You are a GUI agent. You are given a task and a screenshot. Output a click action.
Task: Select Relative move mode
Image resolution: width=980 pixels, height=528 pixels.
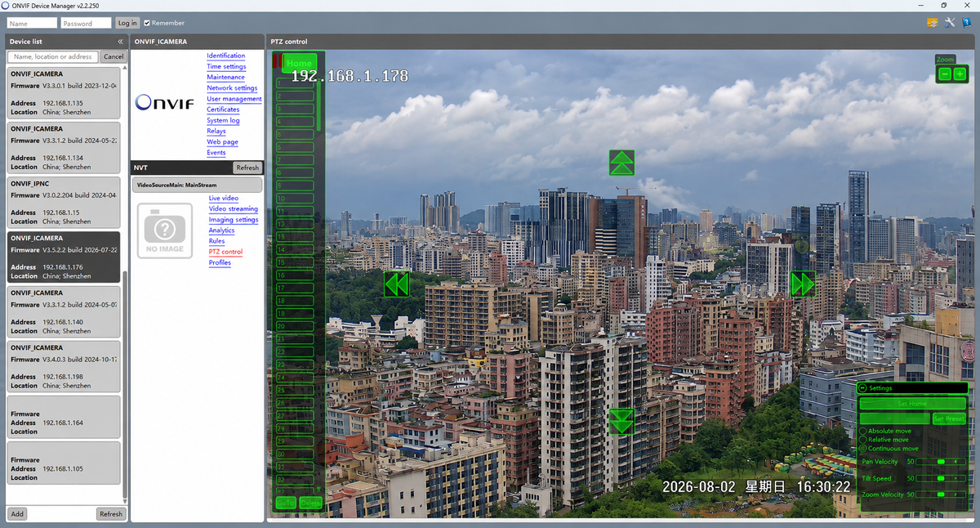pyautogui.click(x=864, y=440)
